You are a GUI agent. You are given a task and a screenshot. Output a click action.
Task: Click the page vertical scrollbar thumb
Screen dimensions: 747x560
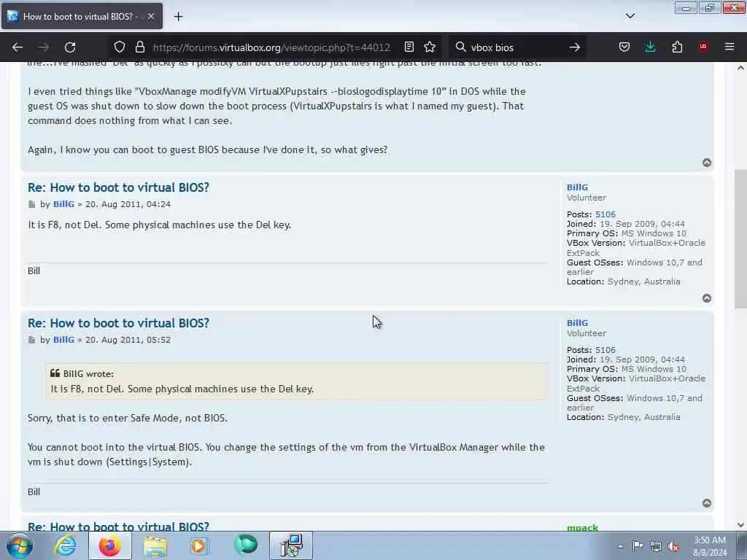coord(740,238)
